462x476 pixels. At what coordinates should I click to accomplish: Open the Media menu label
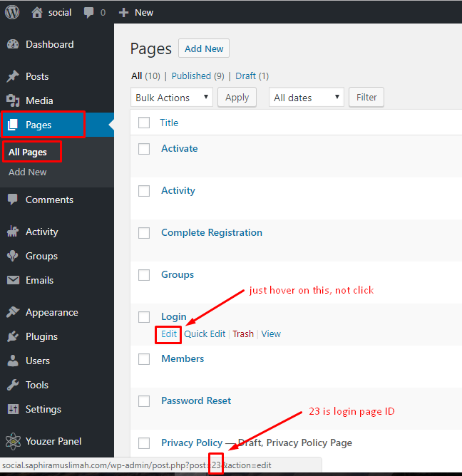(39, 100)
